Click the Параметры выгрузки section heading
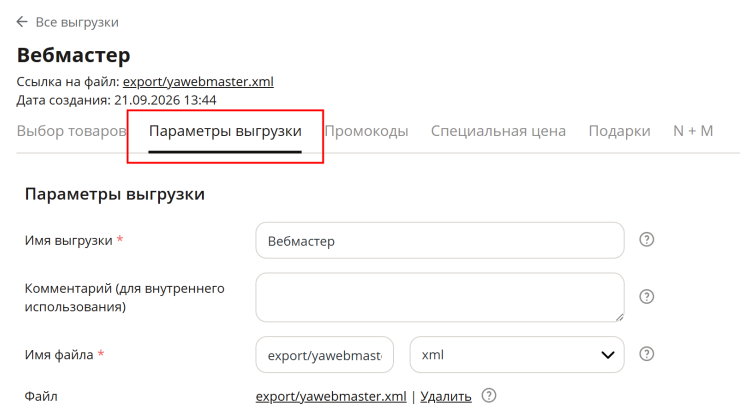This screenshot has width=740, height=420. coord(115,194)
